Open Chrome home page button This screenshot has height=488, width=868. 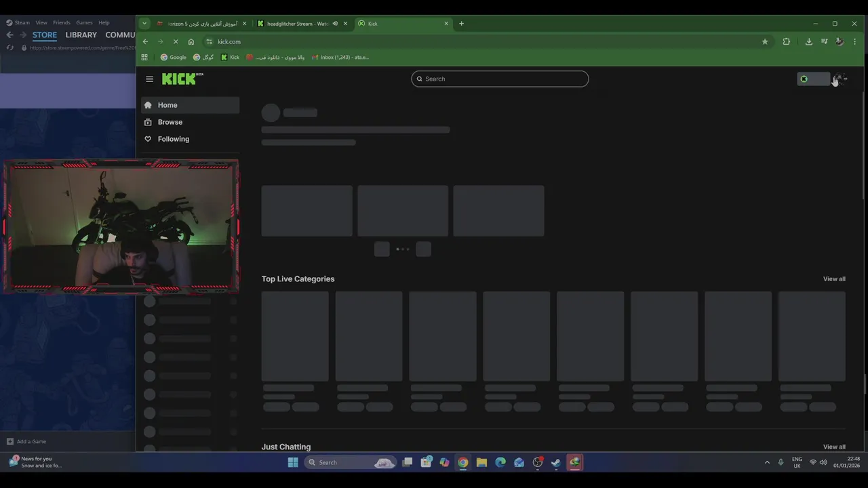191,41
